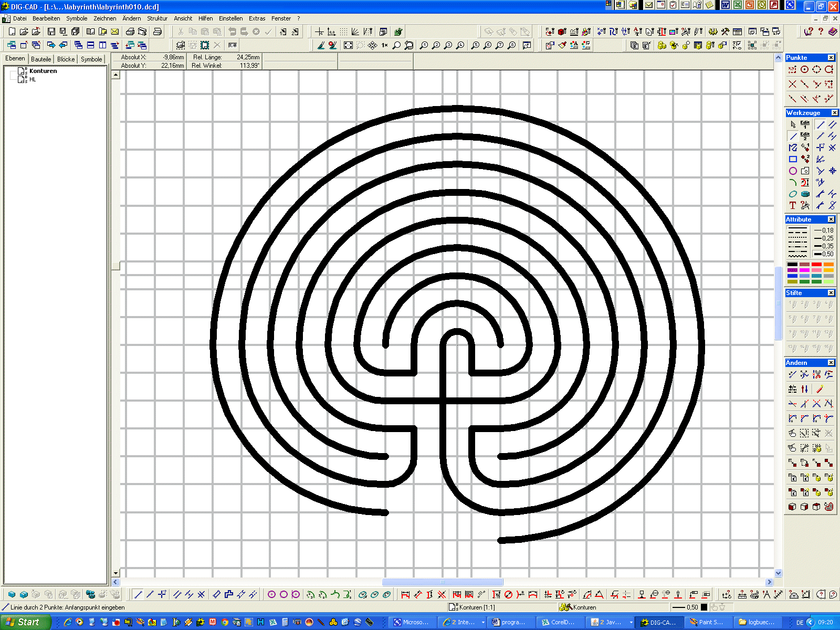Click the horizontal scrollbar thumb
This screenshot has height=630, width=840.
443,582
